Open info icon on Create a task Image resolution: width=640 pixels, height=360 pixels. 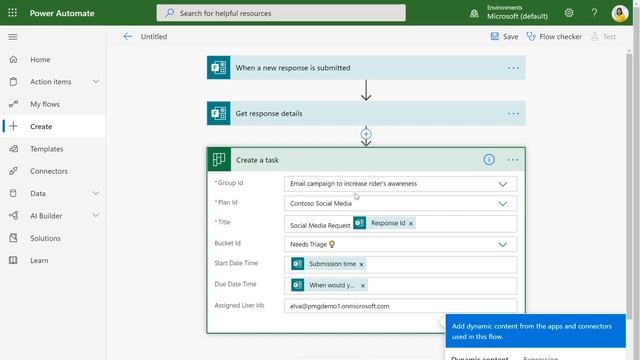489,160
